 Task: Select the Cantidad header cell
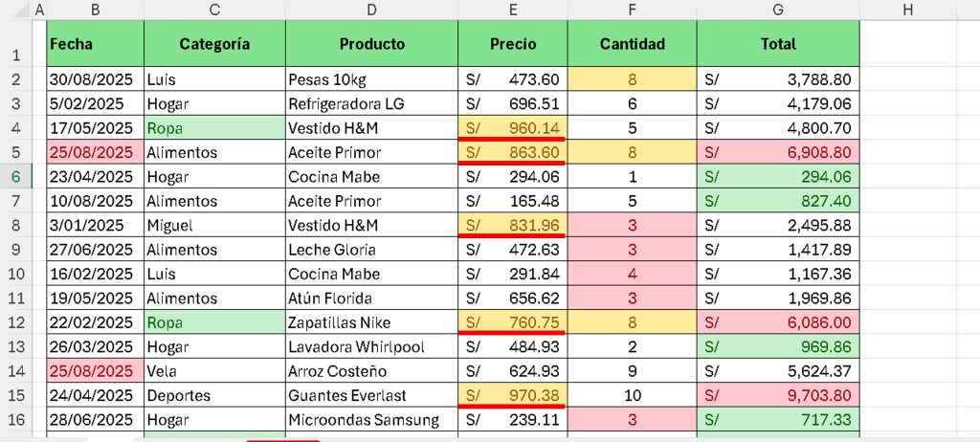point(633,44)
